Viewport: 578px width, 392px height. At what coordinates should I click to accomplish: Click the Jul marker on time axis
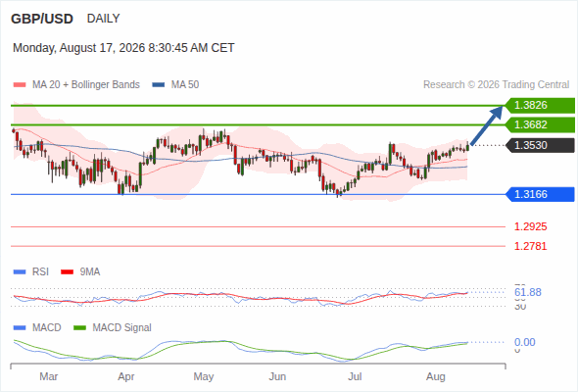click(355, 376)
